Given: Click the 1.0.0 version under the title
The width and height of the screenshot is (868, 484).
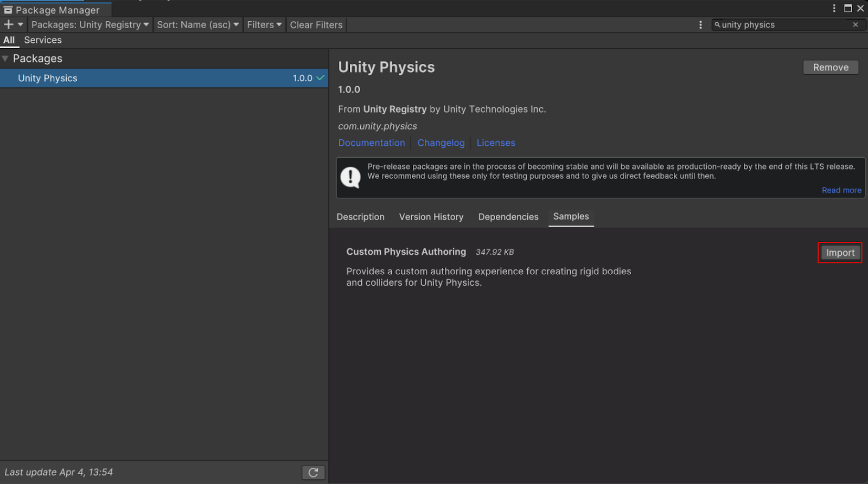Looking at the screenshot, I should tap(349, 89).
